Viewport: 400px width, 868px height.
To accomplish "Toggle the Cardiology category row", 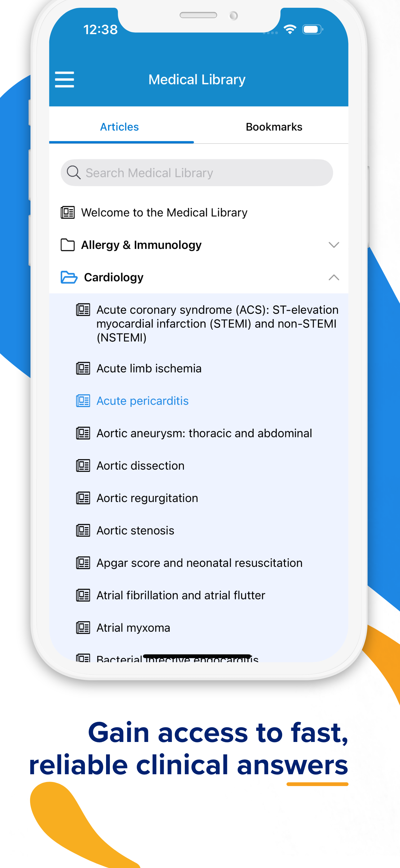I will (x=199, y=277).
